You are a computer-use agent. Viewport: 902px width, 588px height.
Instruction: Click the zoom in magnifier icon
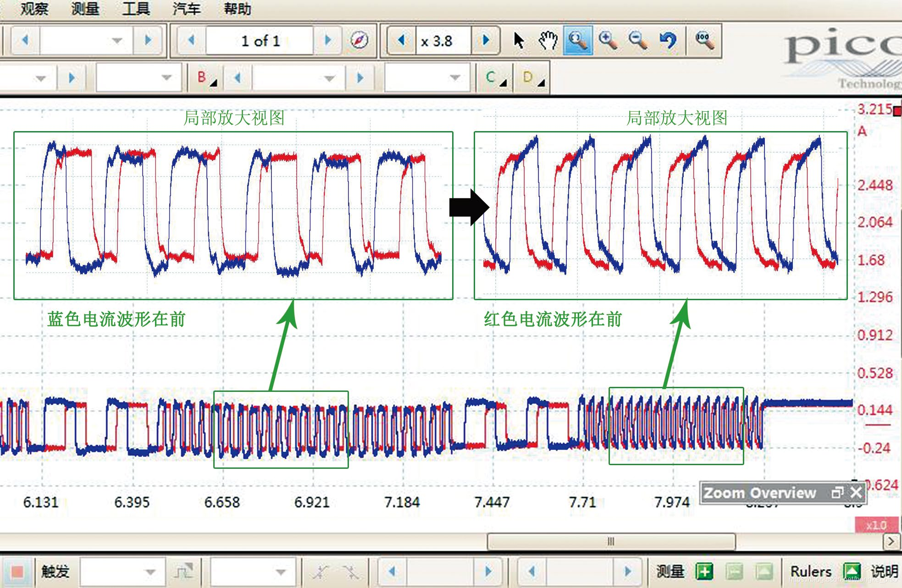[x=607, y=41]
